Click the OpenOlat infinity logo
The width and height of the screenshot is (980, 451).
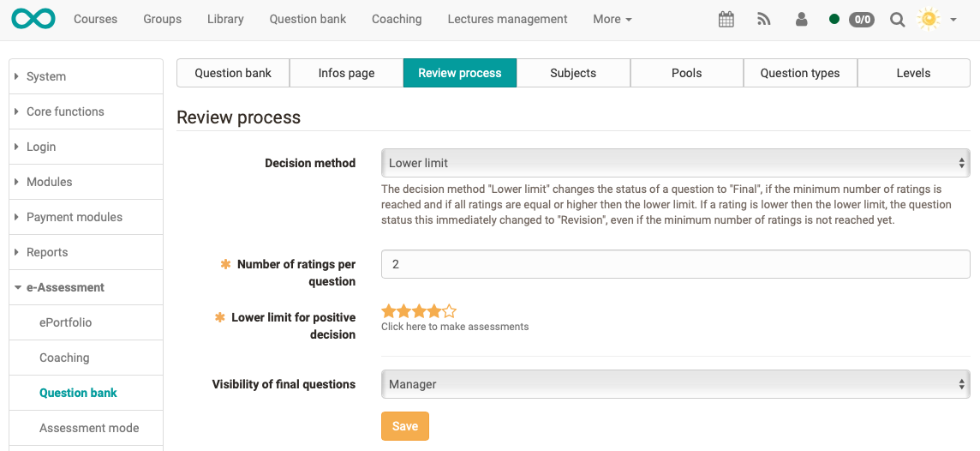pos(34,19)
